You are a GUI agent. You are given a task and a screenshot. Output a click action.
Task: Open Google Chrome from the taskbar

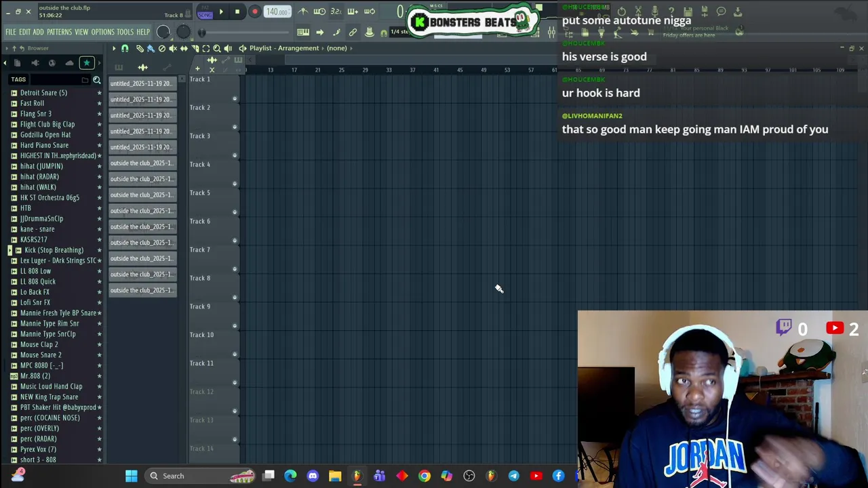(425, 476)
